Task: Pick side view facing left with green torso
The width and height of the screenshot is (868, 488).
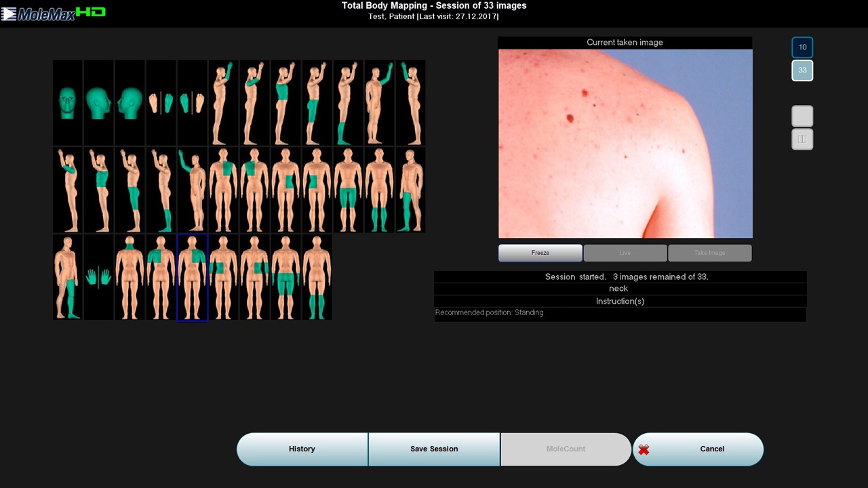Action: pos(99,190)
